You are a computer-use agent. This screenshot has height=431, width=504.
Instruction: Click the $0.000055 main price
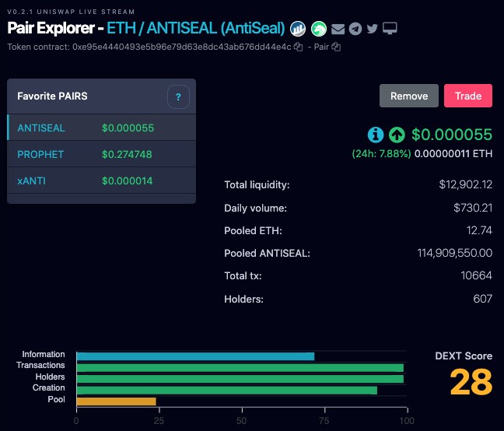click(452, 135)
